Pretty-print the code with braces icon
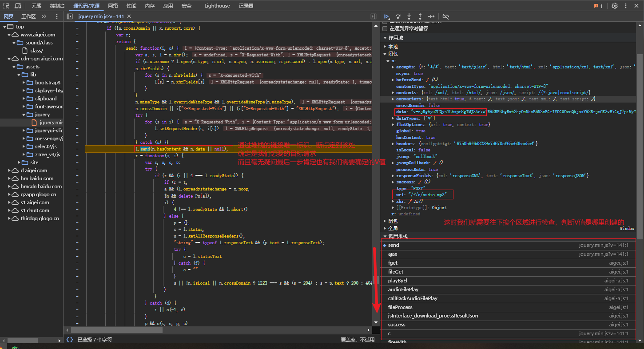This screenshot has height=349, width=644. pos(70,340)
